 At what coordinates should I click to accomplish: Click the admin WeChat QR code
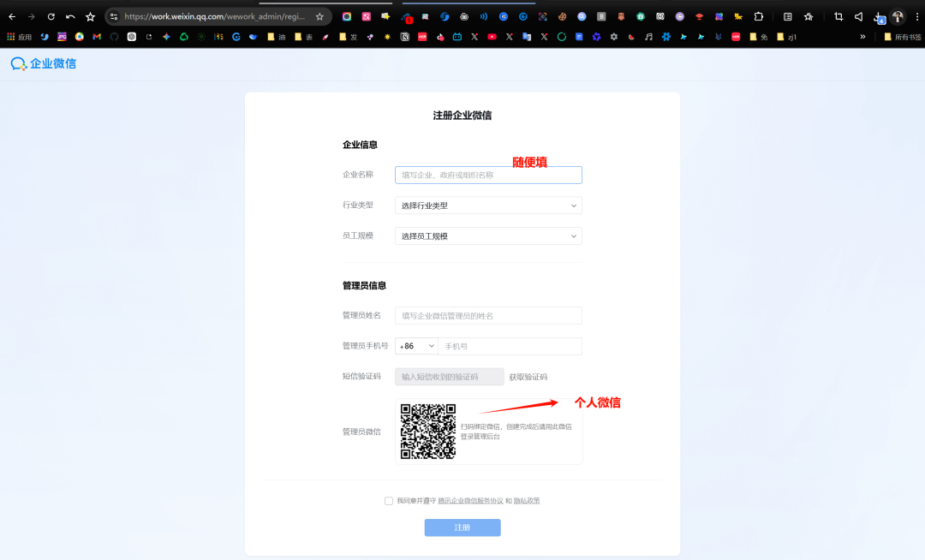click(428, 432)
